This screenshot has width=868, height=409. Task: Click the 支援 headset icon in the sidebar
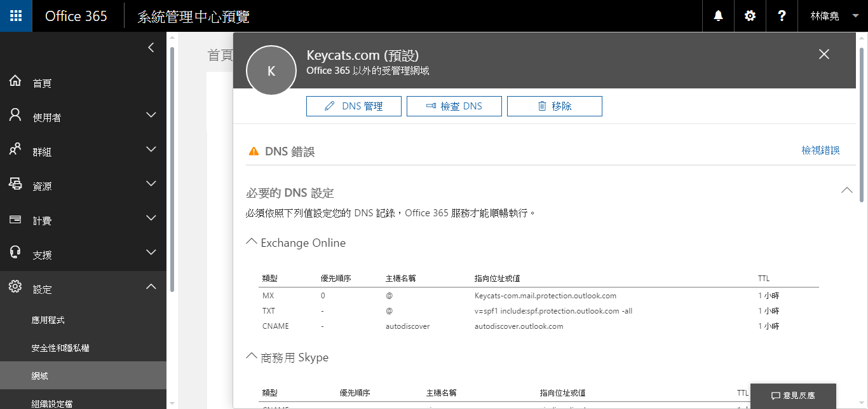[x=15, y=253]
